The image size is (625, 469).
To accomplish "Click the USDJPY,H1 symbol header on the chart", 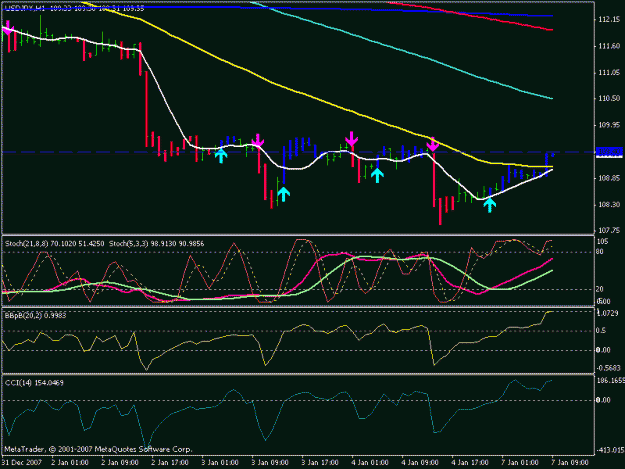I will pyautogui.click(x=26, y=8).
